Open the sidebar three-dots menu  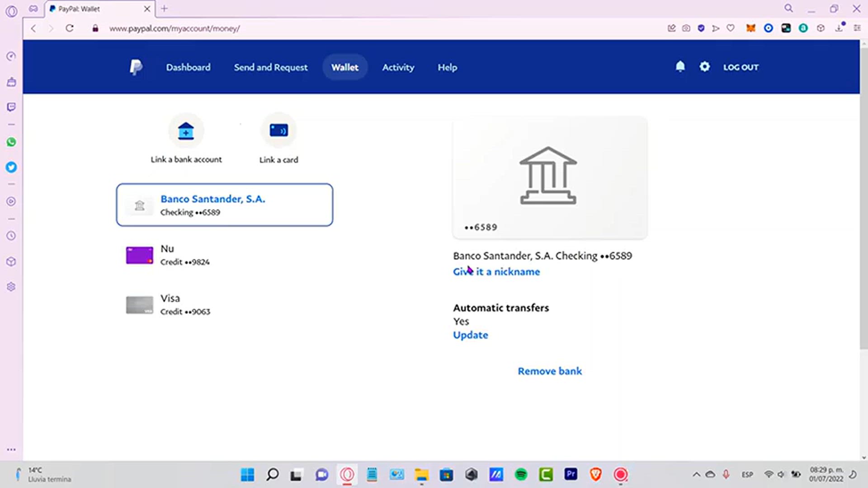[11, 450]
